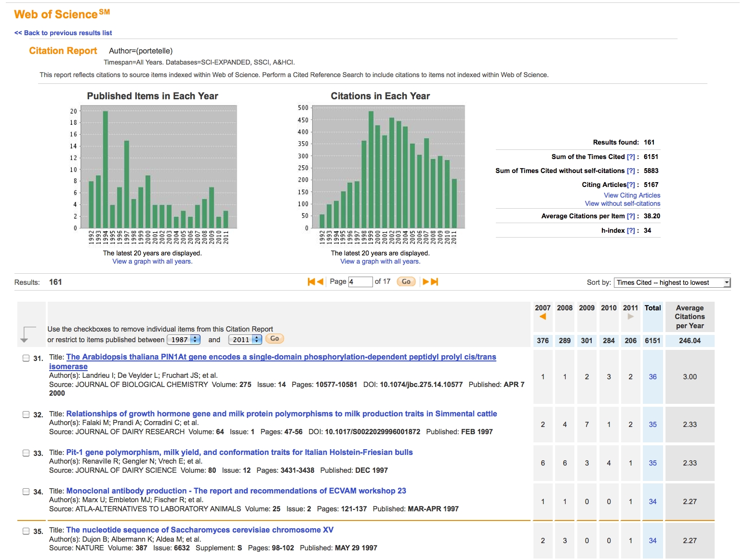The height and width of the screenshot is (560, 745).
Task: Click the Published Items in Each Year chart
Action: (153, 167)
